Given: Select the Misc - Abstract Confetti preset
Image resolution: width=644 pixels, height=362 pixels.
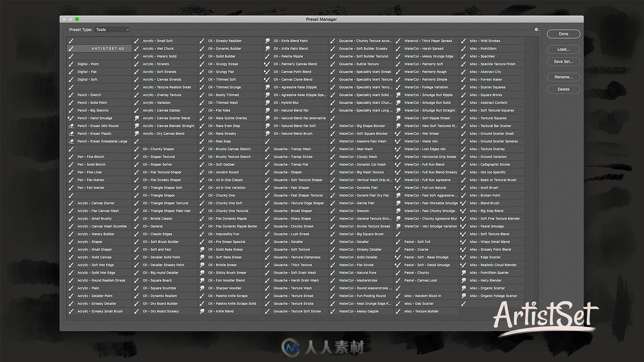Looking at the screenshot, I should tap(491, 102).
